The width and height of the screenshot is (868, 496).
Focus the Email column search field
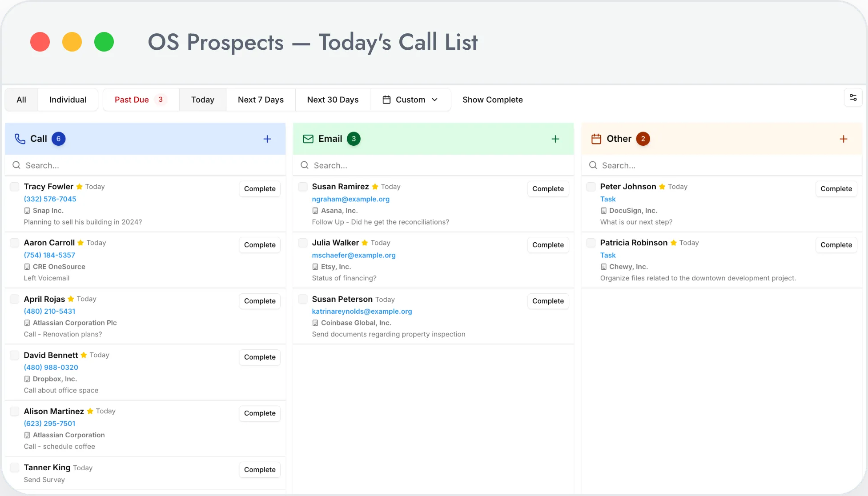click(x=434, y=165)
